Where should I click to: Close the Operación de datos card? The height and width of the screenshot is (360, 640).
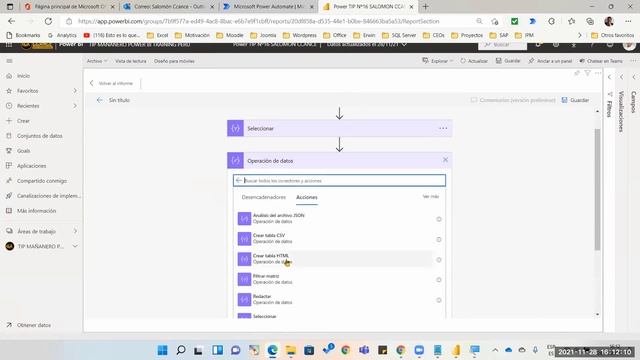point(445,160)
